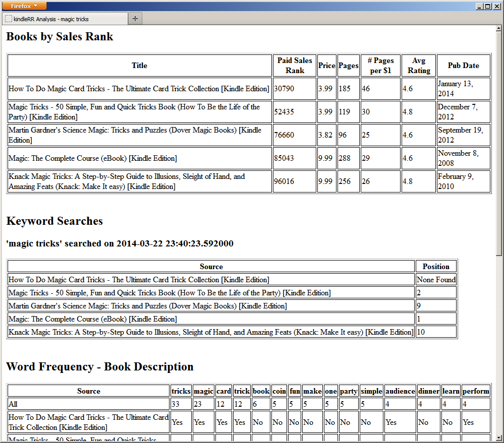Viewport: 504px width, 443px height.
Task: Click the 'Books by Sales Rank' heading
Action: pyautogui.click(x=60, y=37)
